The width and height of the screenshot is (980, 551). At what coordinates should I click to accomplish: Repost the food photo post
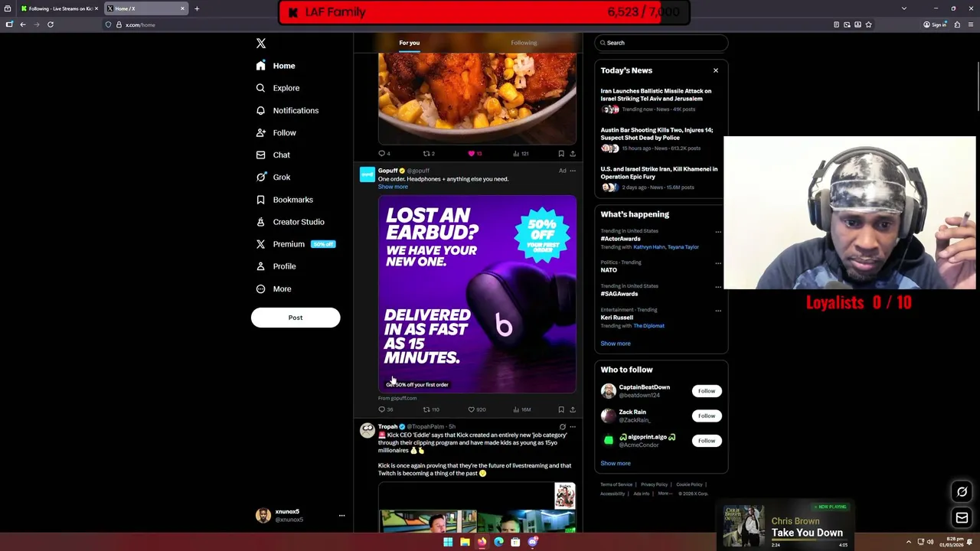pyautogui.click(x=426, y=153)
